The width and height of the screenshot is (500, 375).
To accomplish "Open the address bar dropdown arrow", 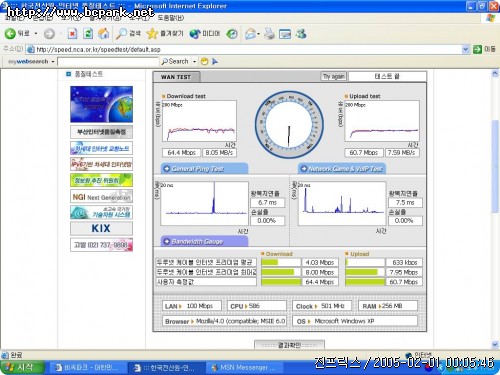I will tap(465, 49).
